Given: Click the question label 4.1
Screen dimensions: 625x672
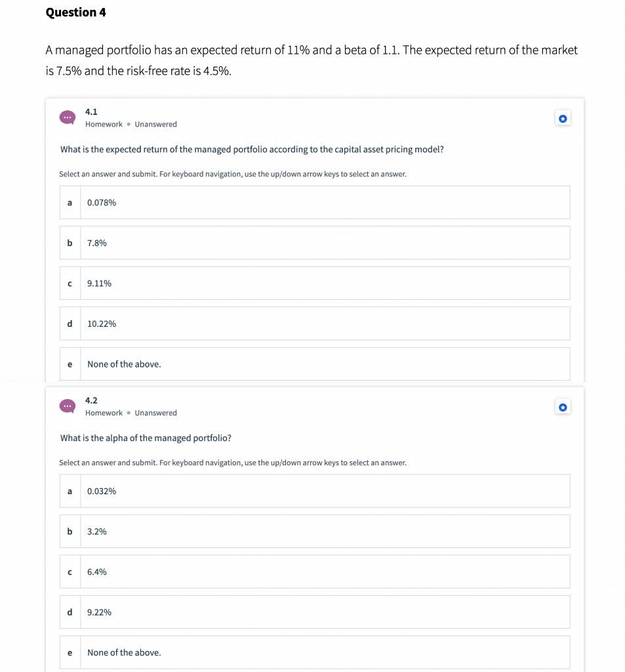Looking at the screenshot, I should [91, 112].
